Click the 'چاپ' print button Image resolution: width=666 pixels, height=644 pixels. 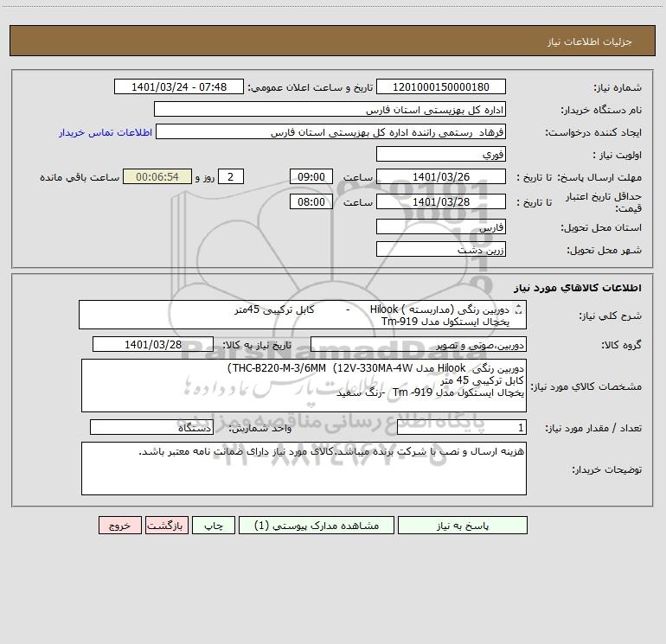(214, 526)
